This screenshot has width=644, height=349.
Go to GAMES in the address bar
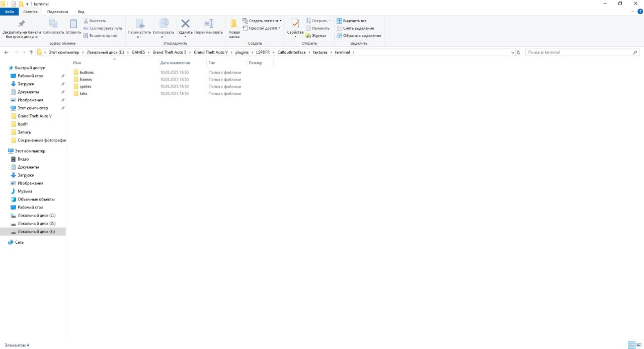[138, 52]
